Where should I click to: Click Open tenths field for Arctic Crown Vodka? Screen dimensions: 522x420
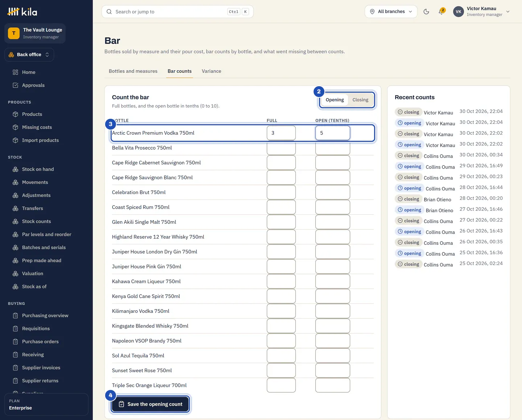point(333,133)
